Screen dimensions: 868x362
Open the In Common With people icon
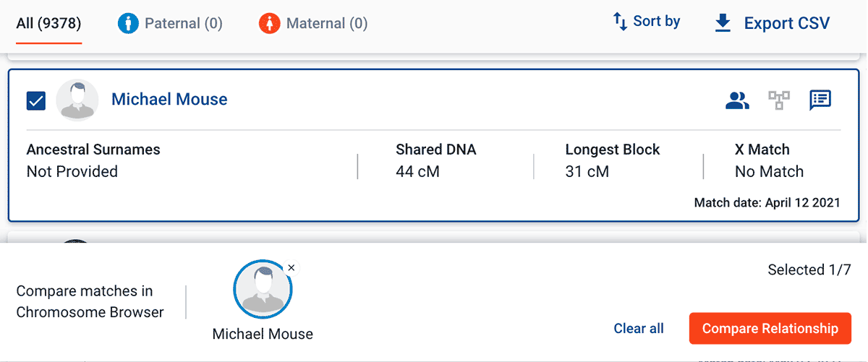click(x=737, y=100)
